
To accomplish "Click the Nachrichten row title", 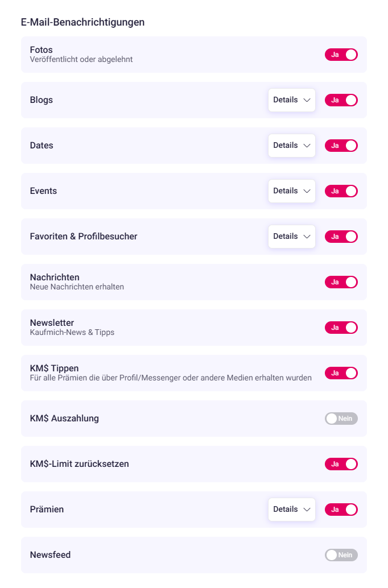I will point(55,278).
